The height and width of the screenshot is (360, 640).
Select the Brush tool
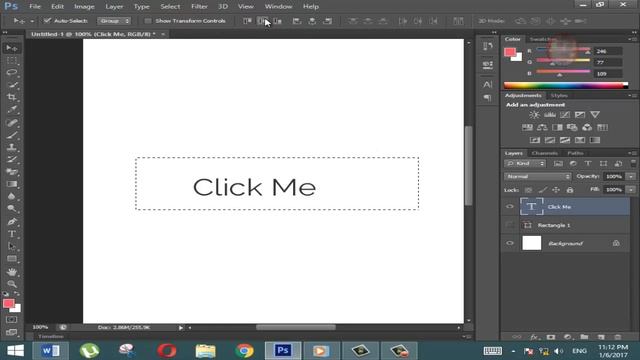point(11,135)
